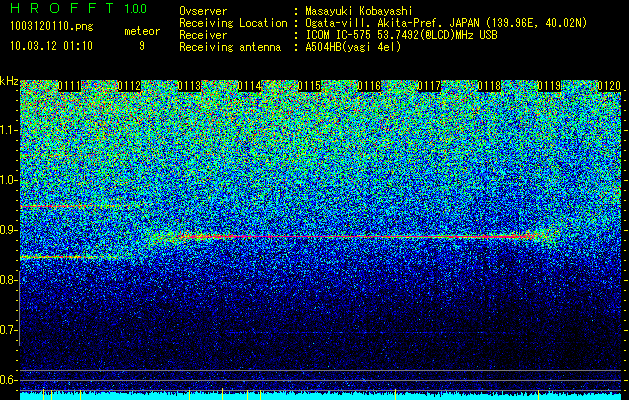Click the cyan signal strength bar at bottom
The image size is (629, 400).
[x=321, y=396]
